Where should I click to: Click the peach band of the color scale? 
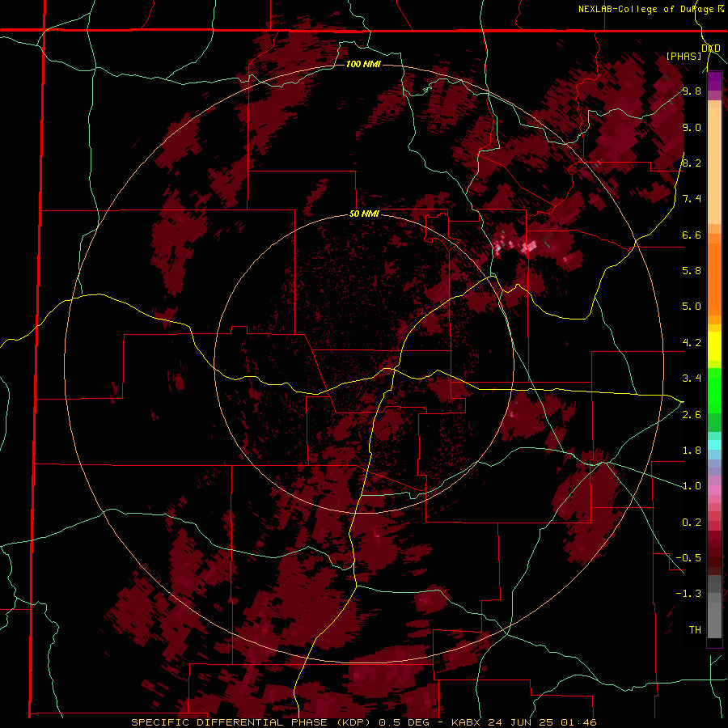[x=714, y=166]
